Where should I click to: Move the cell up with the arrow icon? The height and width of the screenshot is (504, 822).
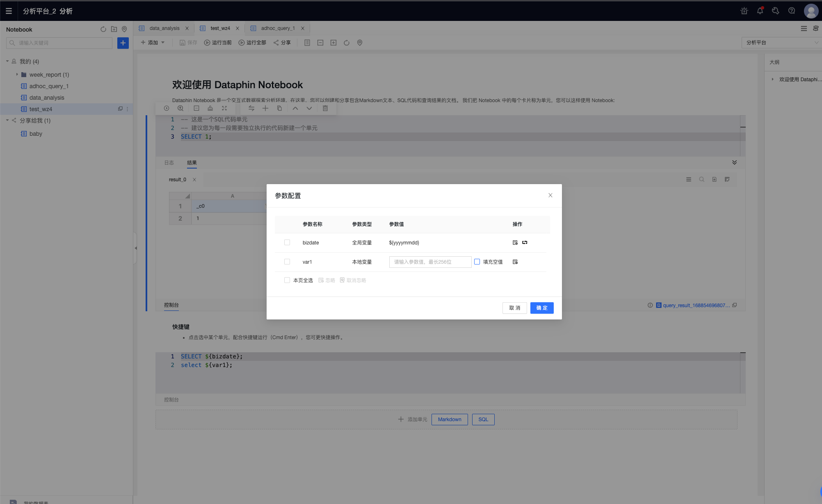pos(295,108)
